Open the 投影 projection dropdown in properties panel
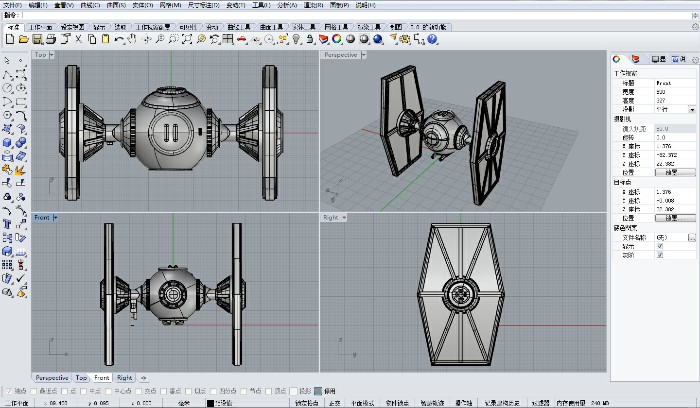This screenshot has width=700, height=408. click(692, 109)
